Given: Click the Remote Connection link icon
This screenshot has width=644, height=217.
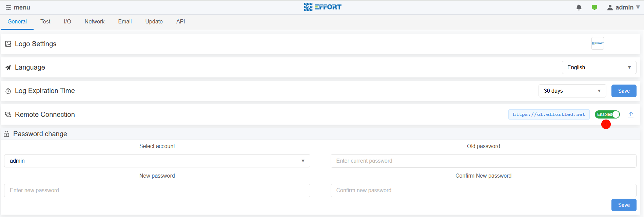Looking at the screenshot, I should (x=8, y=115).
